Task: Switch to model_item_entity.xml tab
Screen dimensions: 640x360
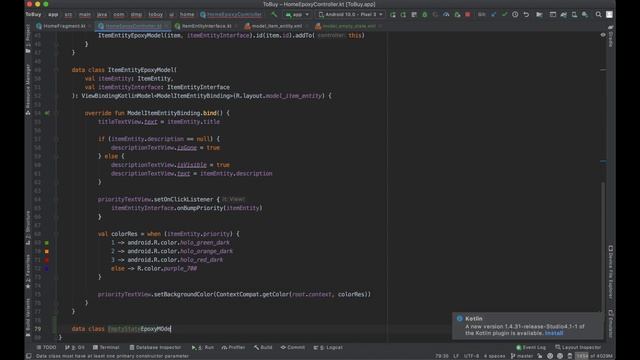Action: pos(276,26)
